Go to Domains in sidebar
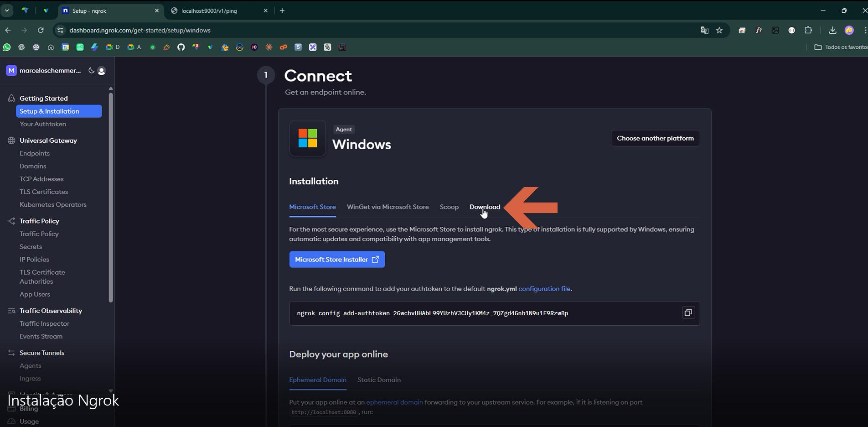The height and width of the screenshot is (427, 868). 33,166
